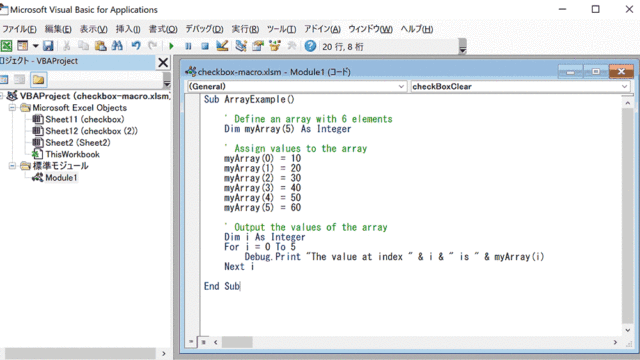Collapse the 標準モジュール folder
This screenshot has width=640, height=360.
point(12,166)
